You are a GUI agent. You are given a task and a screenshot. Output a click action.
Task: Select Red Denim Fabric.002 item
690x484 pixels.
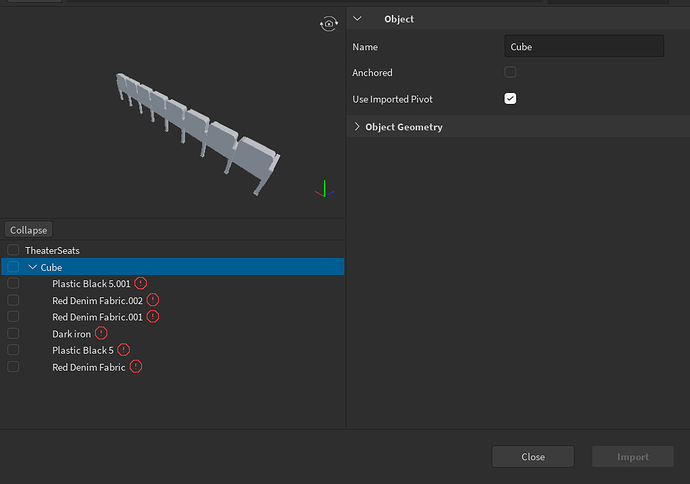pos(98,300)
